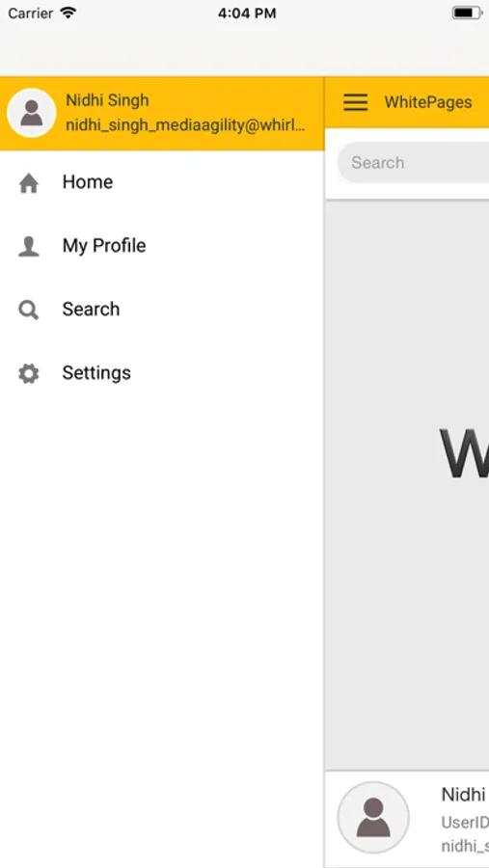Viewport: 489px width, 868px height.
Task: Tap the My Profile person icon
Action: click(29, 246)
